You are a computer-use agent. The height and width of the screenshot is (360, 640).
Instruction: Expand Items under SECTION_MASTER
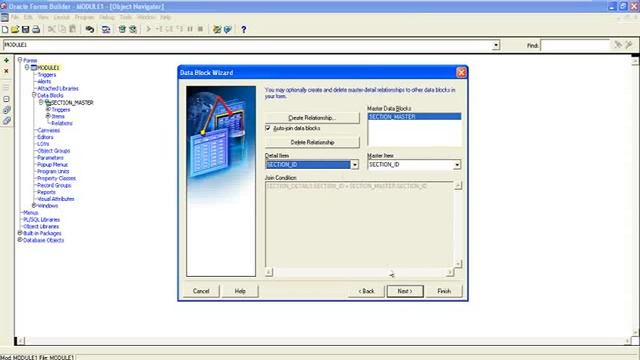click(x=48, y=116)
